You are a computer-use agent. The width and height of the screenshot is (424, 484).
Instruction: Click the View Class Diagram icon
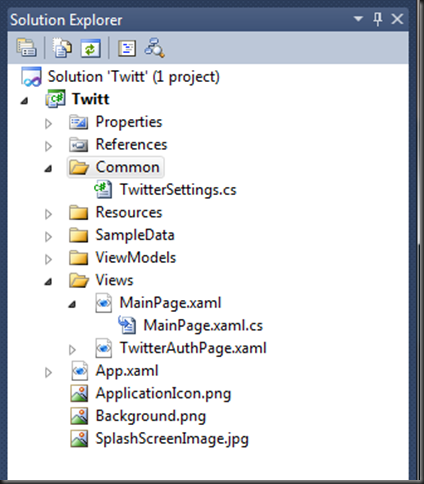(x=154, y=48)
